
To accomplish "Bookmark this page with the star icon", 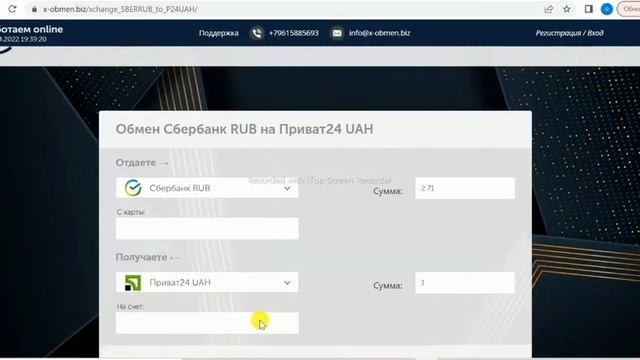I will tap(567, 9).
